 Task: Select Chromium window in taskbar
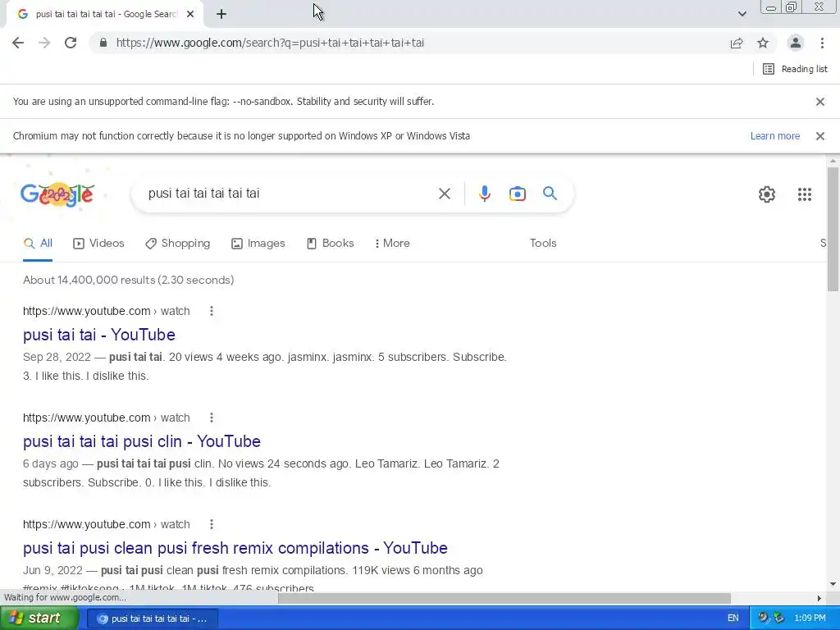point(152,619)
